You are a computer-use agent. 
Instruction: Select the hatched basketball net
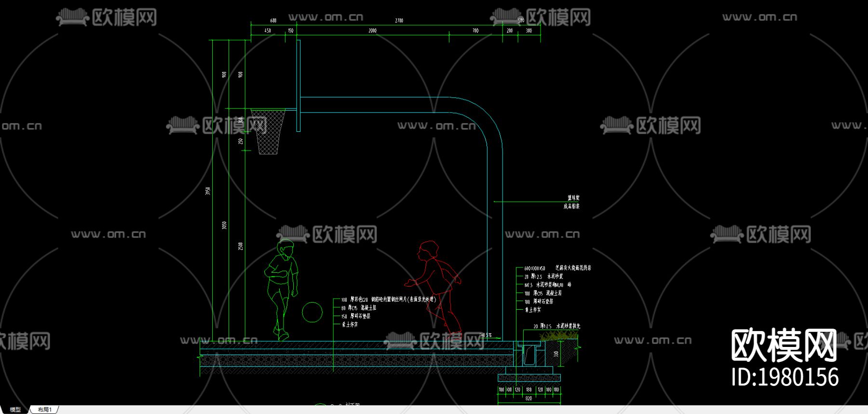pos(268,132)
